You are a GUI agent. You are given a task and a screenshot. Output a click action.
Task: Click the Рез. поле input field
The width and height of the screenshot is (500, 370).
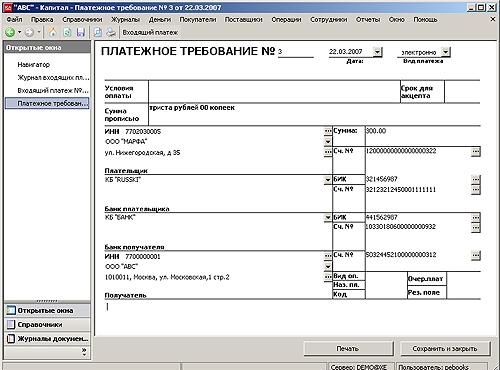pyautogui.click(x=463, y=292)
